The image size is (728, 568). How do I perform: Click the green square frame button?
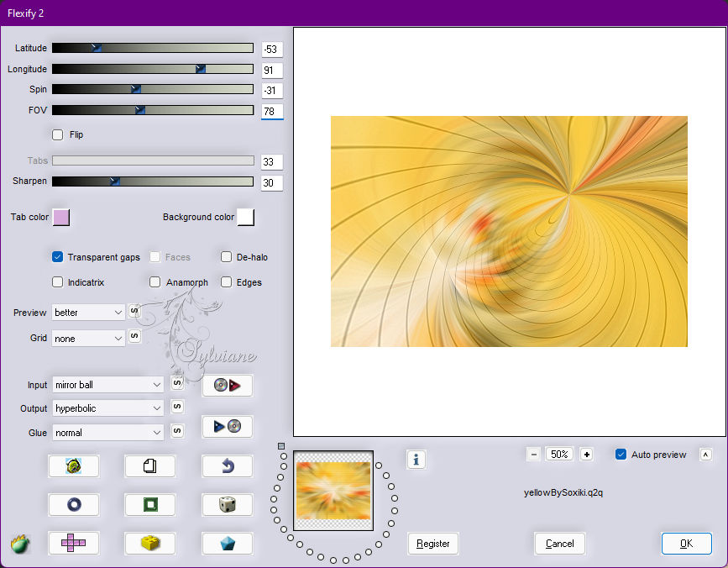[x=150, y=504]
